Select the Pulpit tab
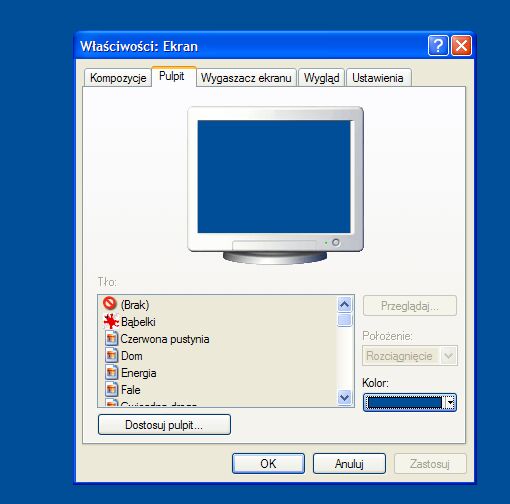Image resolution: width=510 pixels, height=504 pixels. (x=174, y=77)
